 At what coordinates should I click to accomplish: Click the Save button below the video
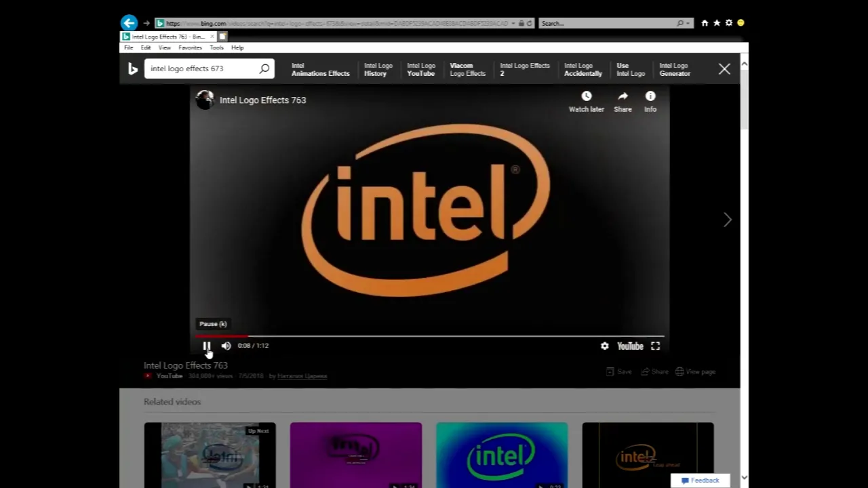[x=619, y=371]
